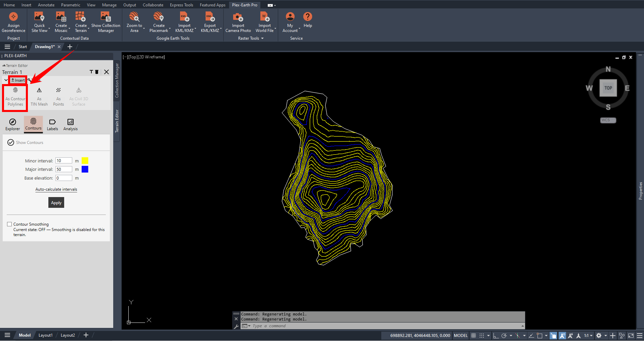The height and width of the screenshot is (341, 644).
Task: Click the blue major interval color swatch
Action: (85, 169)
